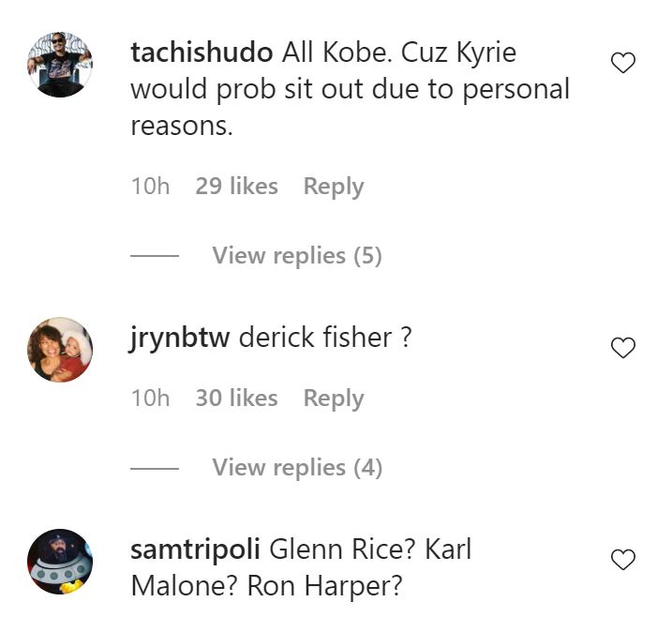Open tachishudo's profile picture
Viewport: 672px width, 617px height.
pos(61,65)
